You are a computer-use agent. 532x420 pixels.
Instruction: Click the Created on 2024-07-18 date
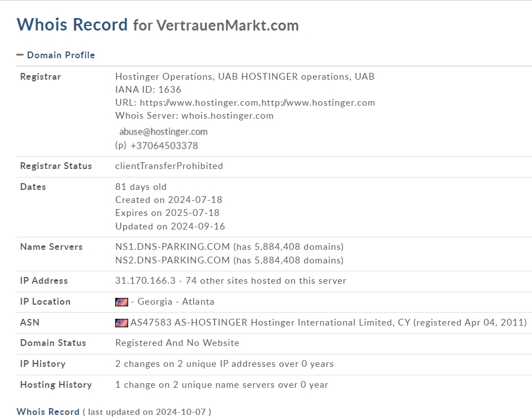(x=169, y=200)
